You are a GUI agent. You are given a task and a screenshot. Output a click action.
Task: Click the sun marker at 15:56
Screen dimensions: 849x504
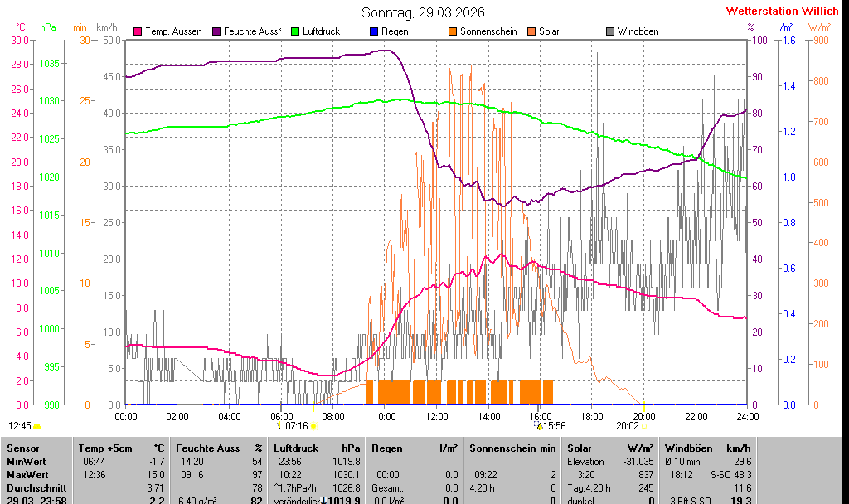pyautogui.click(x=538, y=426)
